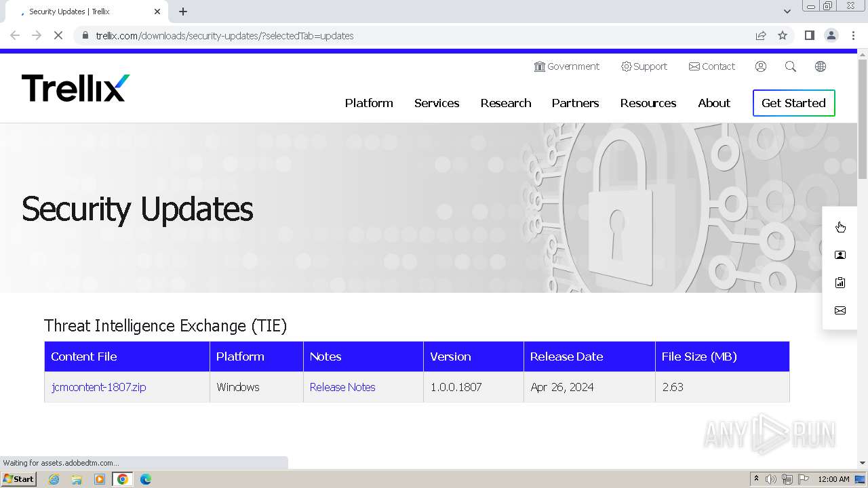868x488 pixels.
Task: Click the envelope icon in side panel
Action: 840,310
